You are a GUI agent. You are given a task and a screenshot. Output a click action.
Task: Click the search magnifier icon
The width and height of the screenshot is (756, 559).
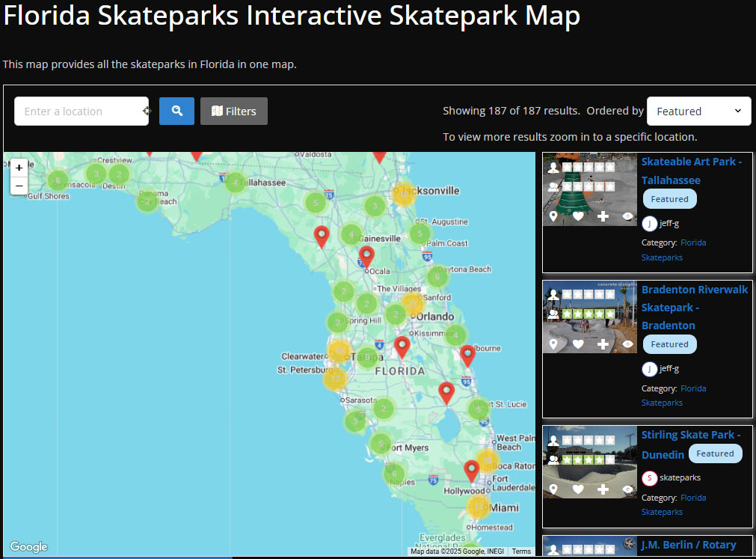(176, 110)
